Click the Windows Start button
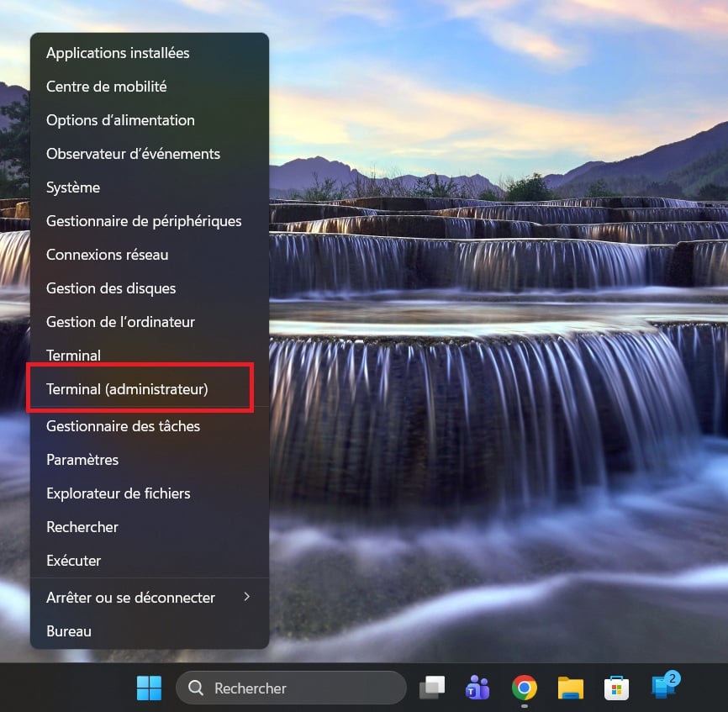728x712 pixels. pyautogui.click(x=149, y=688)
